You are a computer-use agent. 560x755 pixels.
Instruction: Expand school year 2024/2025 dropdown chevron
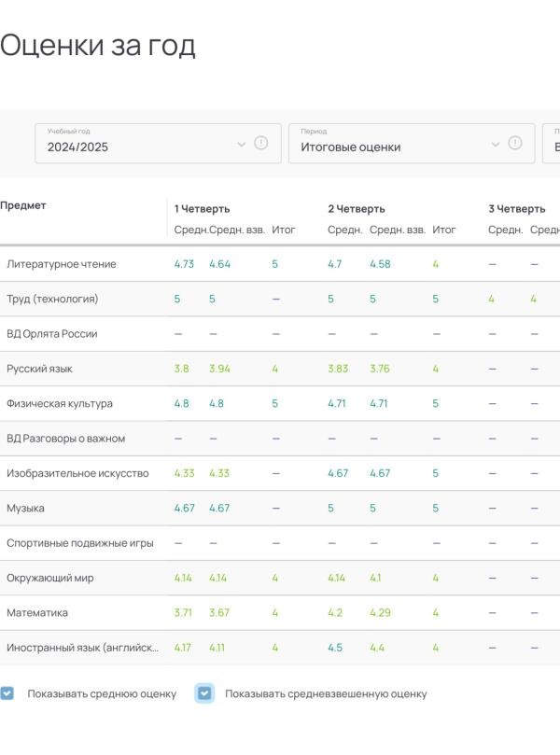241,144
